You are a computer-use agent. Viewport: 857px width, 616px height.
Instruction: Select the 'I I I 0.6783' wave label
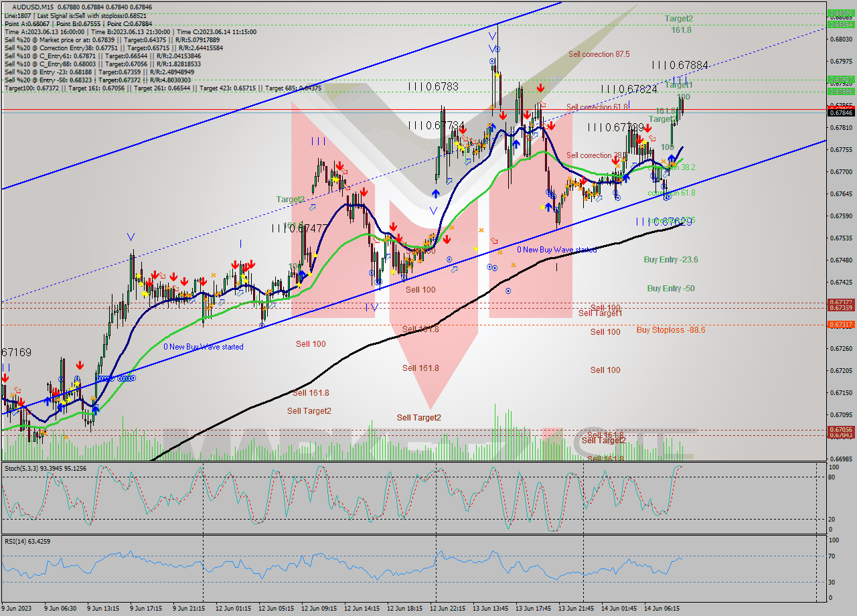pyautogui.click(x=435, y=86)
